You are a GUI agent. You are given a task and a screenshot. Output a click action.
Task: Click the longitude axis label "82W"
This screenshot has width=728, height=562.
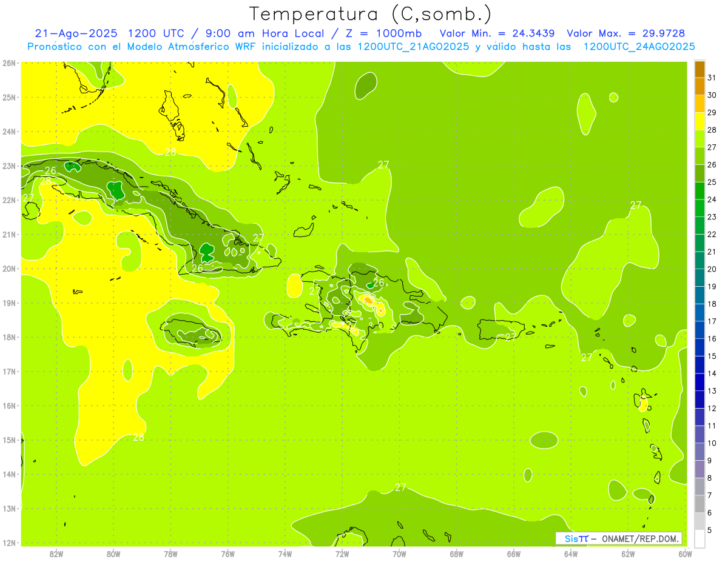coord(56,554)
